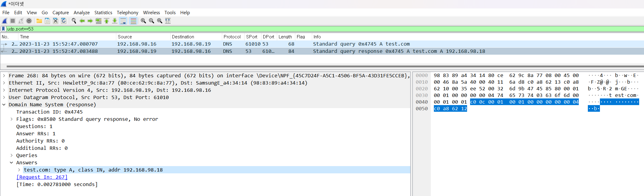Click the udp.port==53 display filter field

(x=325, y=29)
